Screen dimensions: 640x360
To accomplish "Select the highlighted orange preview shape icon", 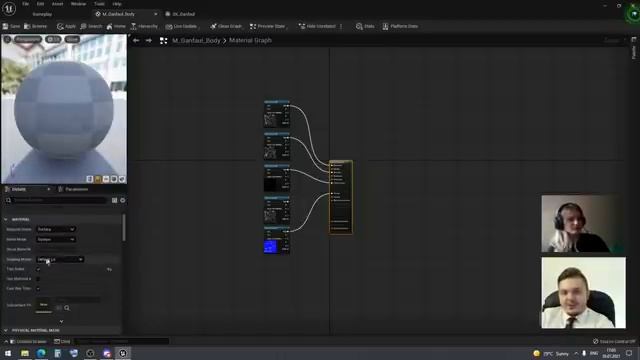I will [x=98, y=179].
